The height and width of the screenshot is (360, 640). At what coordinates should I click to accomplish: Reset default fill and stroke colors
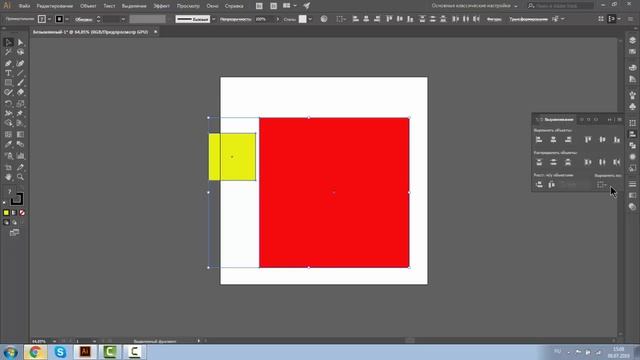tap(4, 202)
